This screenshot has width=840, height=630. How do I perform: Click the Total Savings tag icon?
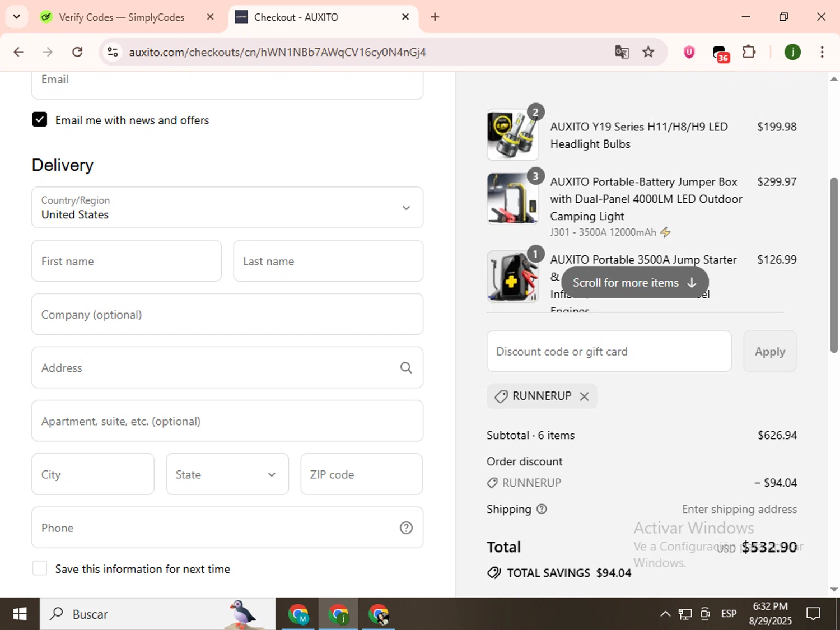click(x=494, y=572)
